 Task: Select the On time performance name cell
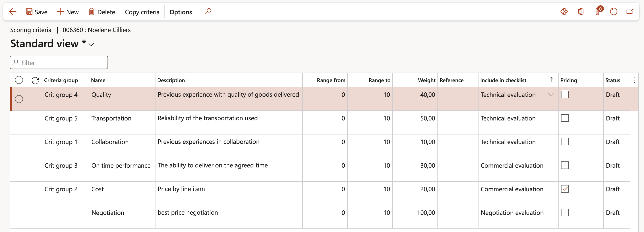122,170
